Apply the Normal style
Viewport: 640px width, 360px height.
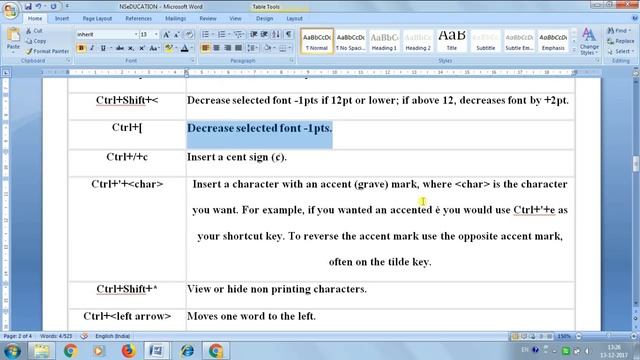tap(317, 40)
